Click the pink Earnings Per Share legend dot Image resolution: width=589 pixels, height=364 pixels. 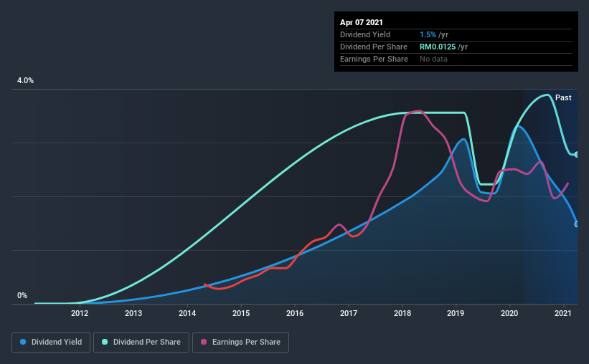coord(204,342)
